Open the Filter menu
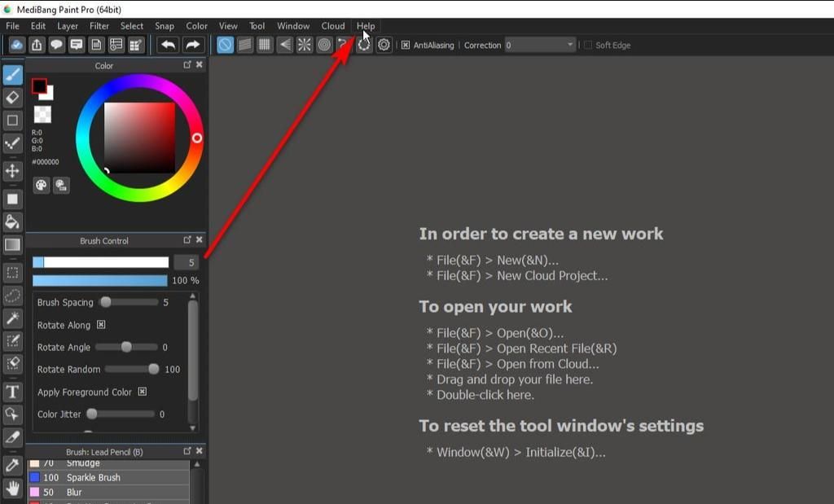The height and width of the screenshot is (504, 834). [x=99, y=26]
